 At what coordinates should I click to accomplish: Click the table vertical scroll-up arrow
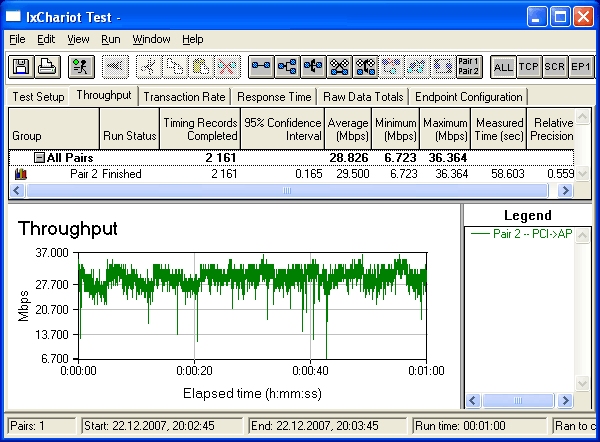tap(582, 116)
